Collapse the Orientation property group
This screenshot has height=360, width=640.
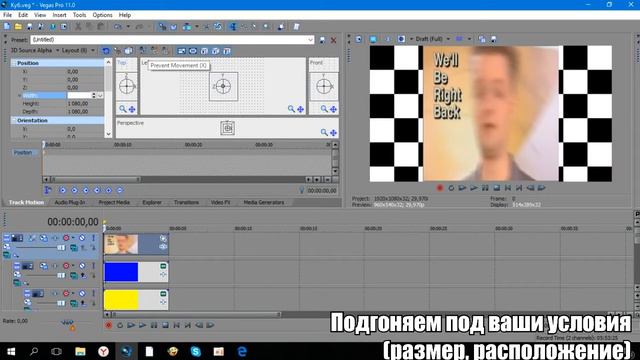[x=13, y=121]
